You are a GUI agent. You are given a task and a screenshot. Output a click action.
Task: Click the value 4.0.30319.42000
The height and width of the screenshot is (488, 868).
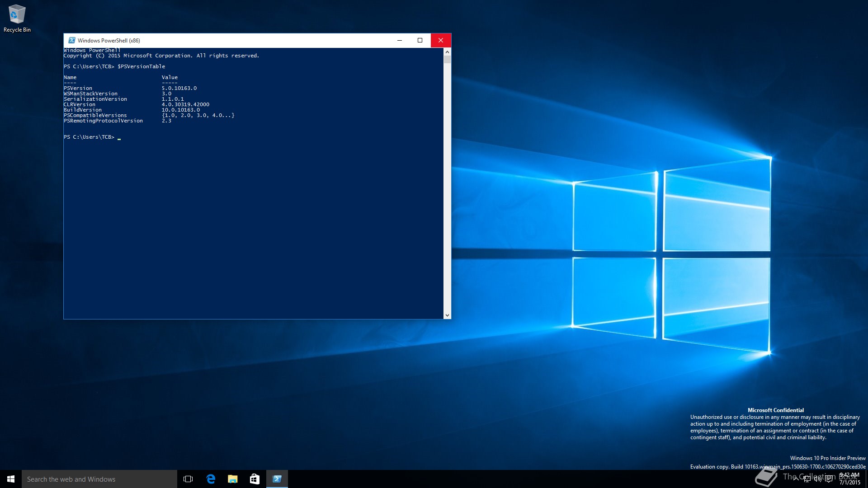(x=185, y=104)
